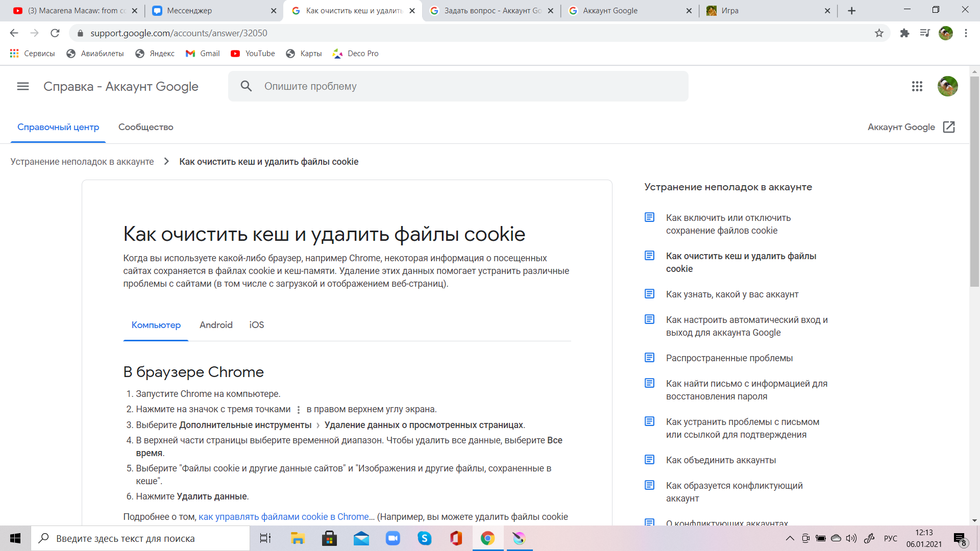The image size is (980, 551).
Task: Select the Компьютер tab
Action: pos(156,325)
